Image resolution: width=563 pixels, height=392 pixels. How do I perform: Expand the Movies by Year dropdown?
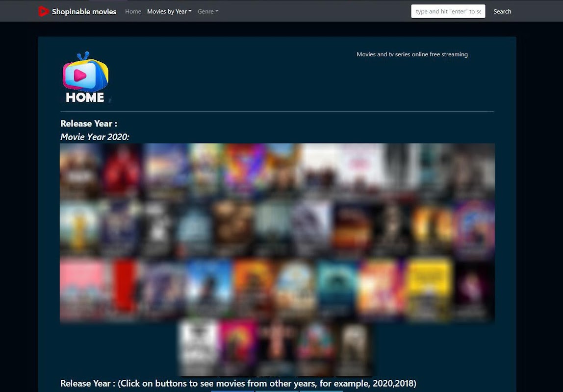coord(169,11)
